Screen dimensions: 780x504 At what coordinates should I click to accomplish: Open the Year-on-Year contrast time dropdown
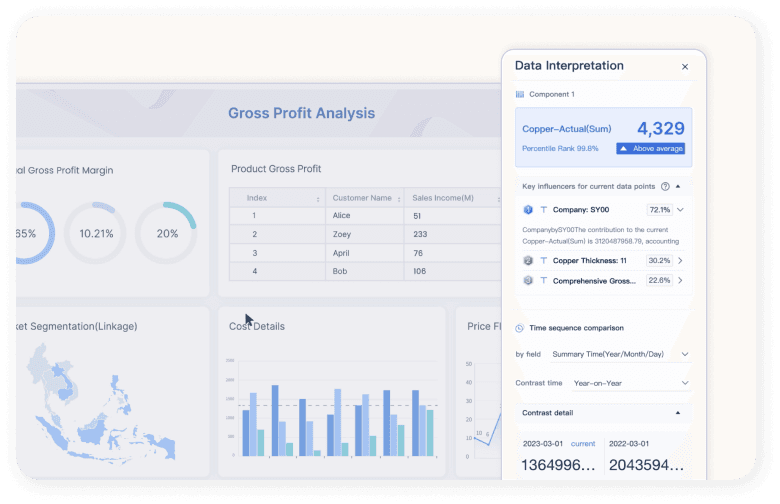[x=629, y=383]
